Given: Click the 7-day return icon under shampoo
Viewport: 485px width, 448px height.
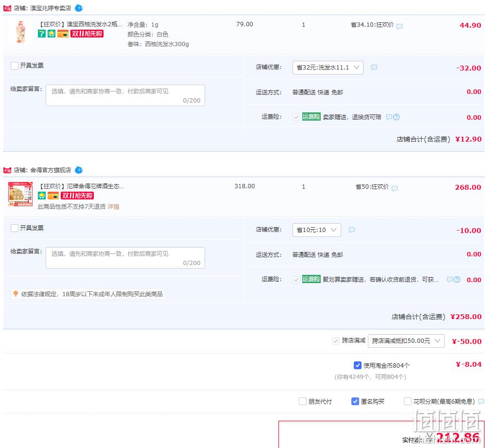Looking at the screenshot, I should point(42,34).
